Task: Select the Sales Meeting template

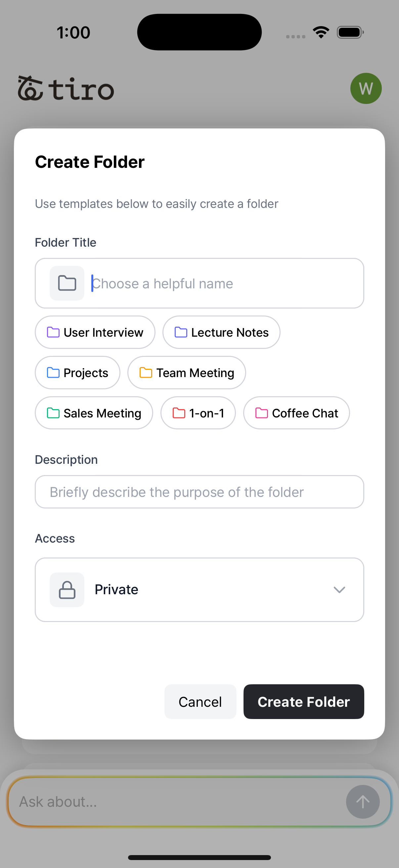Action: [94, 413]
